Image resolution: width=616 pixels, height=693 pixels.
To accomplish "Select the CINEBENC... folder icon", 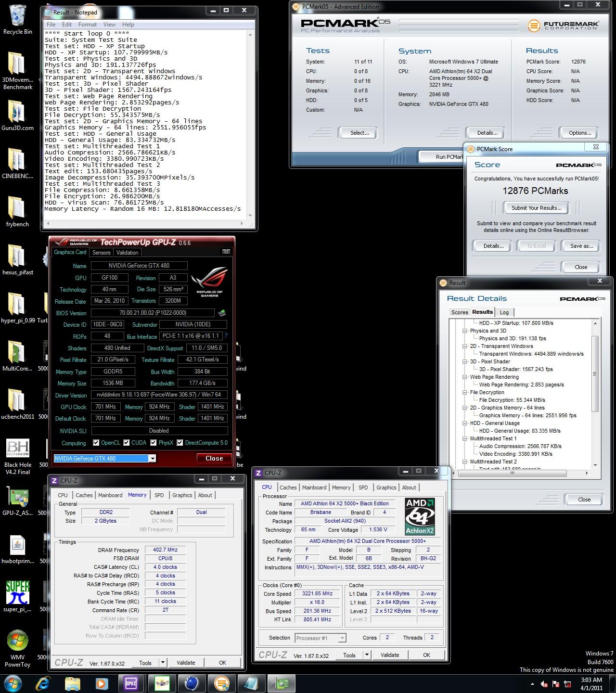I will tap(17, 164).
